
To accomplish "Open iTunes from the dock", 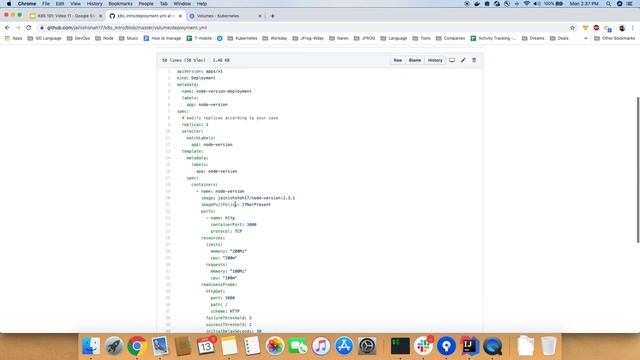I will point(321,346).
